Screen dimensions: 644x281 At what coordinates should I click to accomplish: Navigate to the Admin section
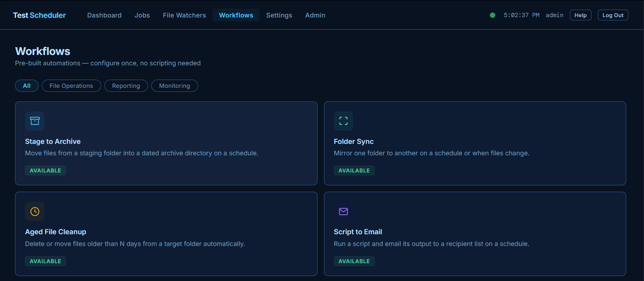[315, 15]
